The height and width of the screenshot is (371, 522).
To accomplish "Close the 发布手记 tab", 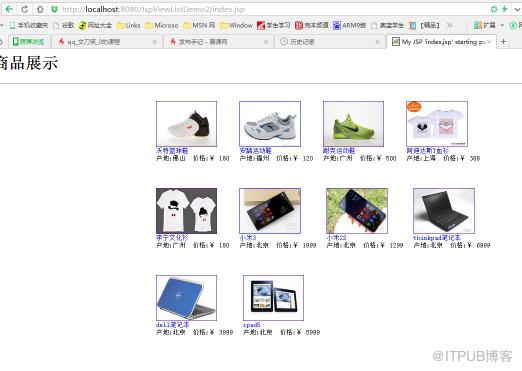I will 266,42.
